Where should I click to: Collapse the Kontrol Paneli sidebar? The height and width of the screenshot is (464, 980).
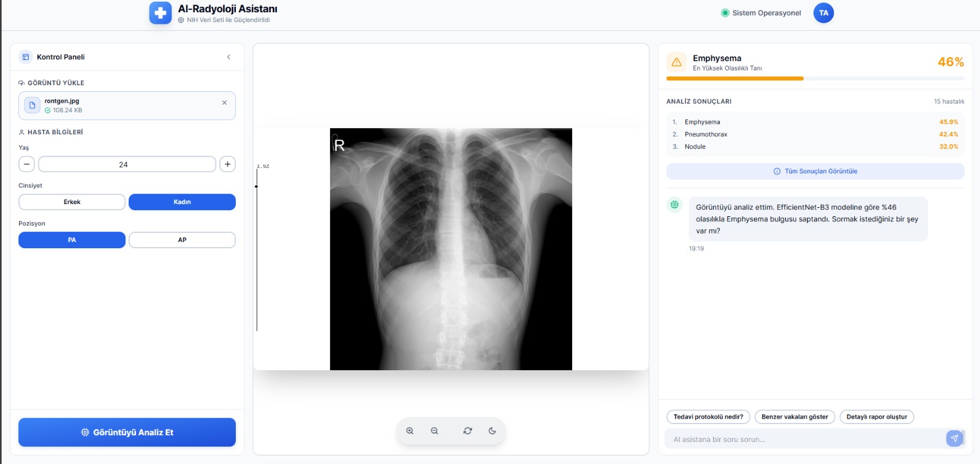coord(228,57)
